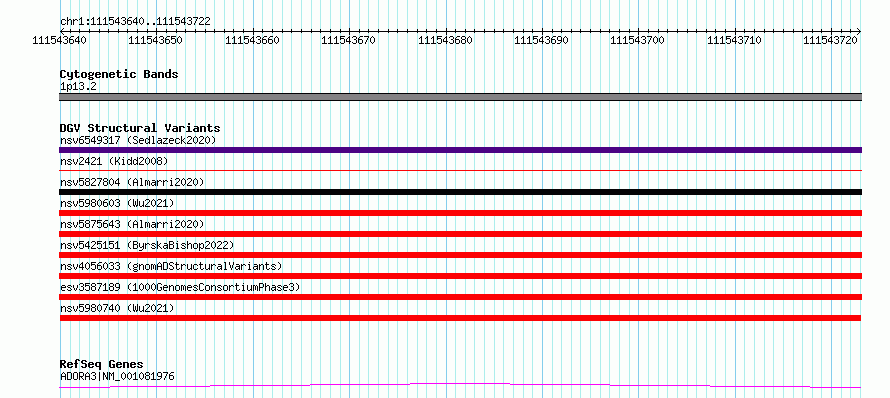
Task: Open variant nsv5425151 (ByrskaBishop2022) label
Action: coord(147,245)
